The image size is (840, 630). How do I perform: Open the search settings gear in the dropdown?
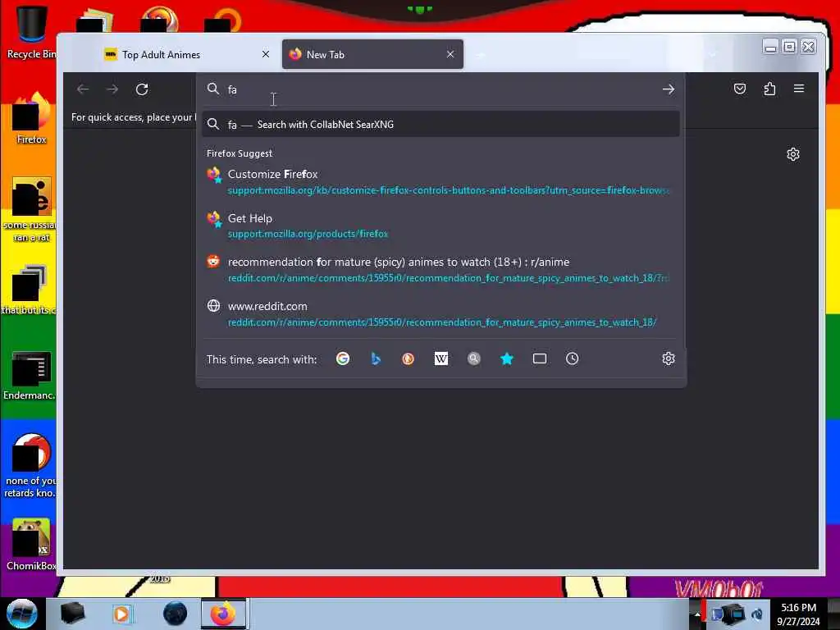(x=668, y=358)
